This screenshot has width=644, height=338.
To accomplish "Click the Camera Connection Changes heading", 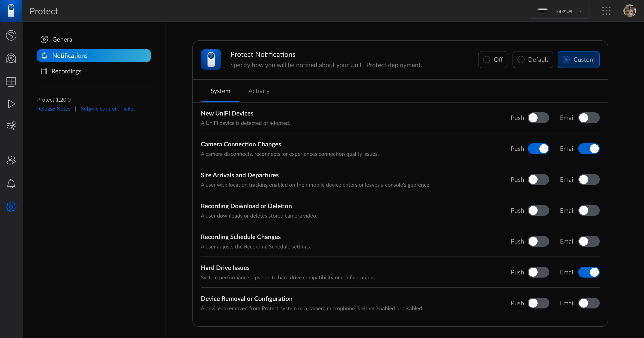I will tap(241, 144).
